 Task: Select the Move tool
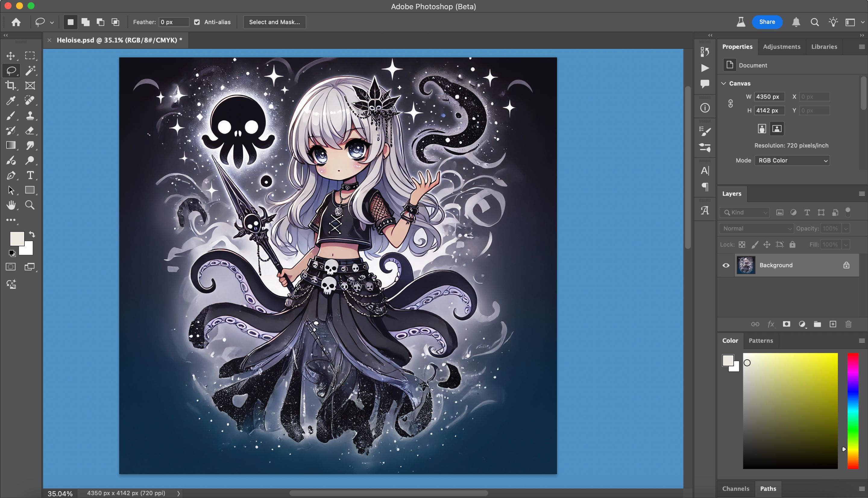point(11,55)
